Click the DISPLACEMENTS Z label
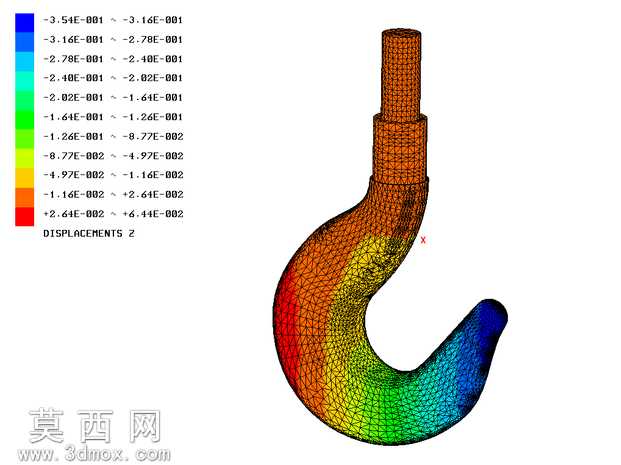This screenshot has height=465, width=621. pos(89,234)
